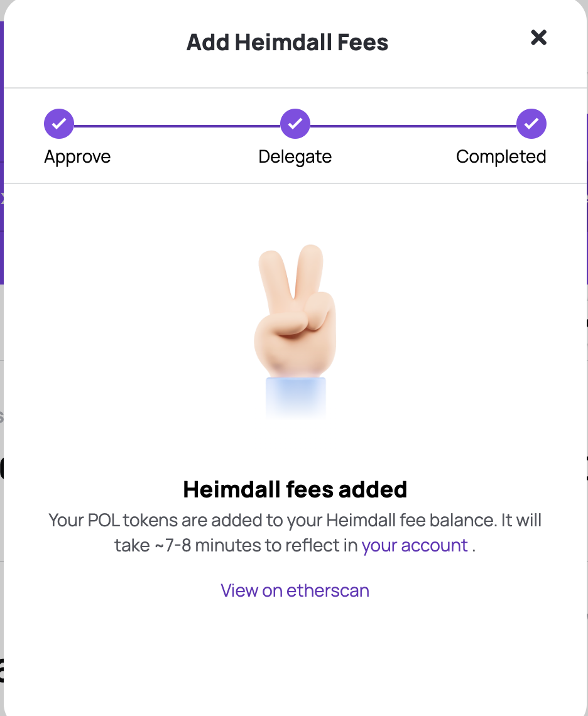Close the Add Heimdall Fees dialog
This screenshot has height=716, width=588.
click(x=538, y=38)
